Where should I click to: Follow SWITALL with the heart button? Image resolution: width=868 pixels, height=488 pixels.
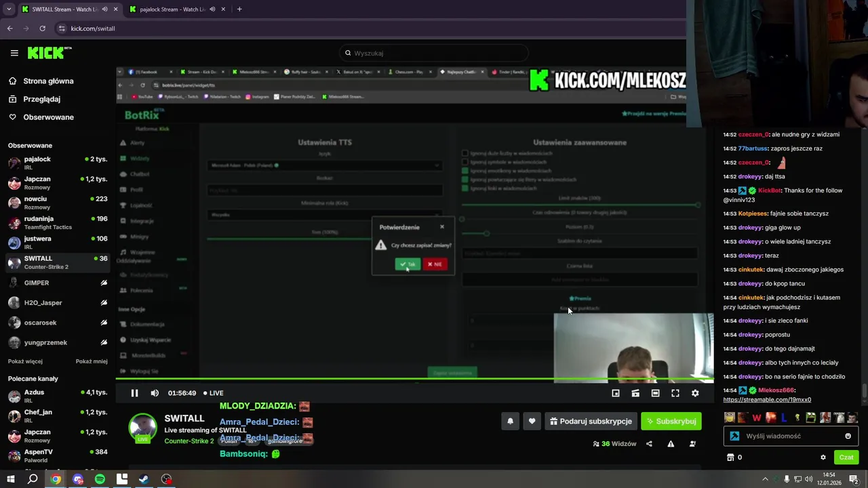[532, 422]
